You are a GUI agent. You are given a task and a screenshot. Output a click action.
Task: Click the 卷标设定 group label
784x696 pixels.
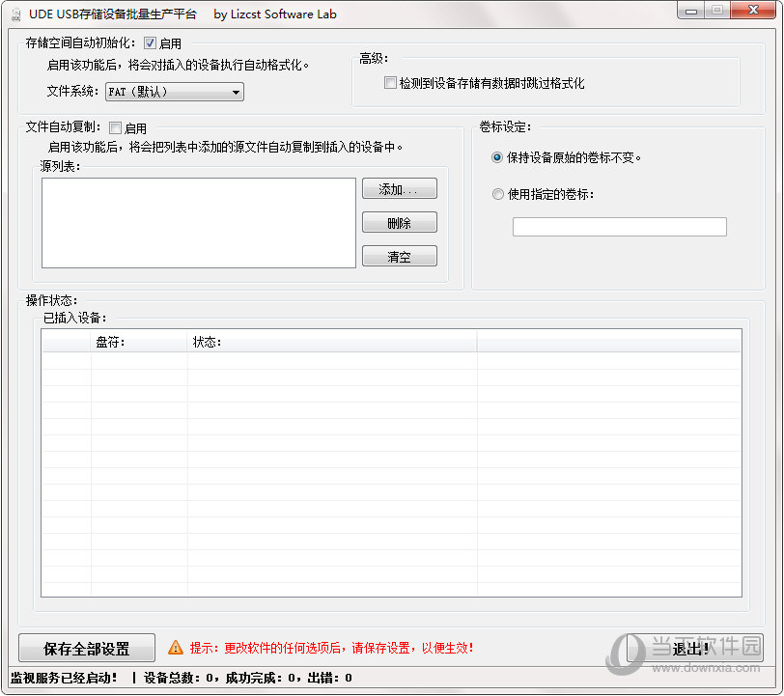[505, 127]
